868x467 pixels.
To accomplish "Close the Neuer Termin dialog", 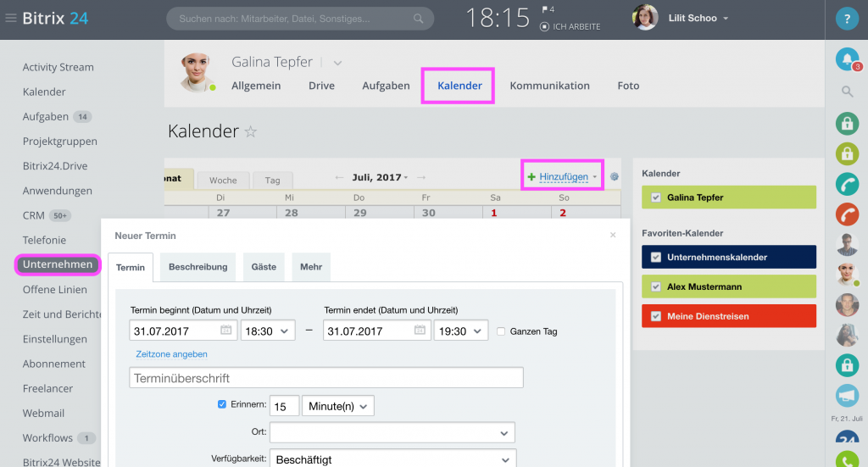I will [x=613, y=235].
